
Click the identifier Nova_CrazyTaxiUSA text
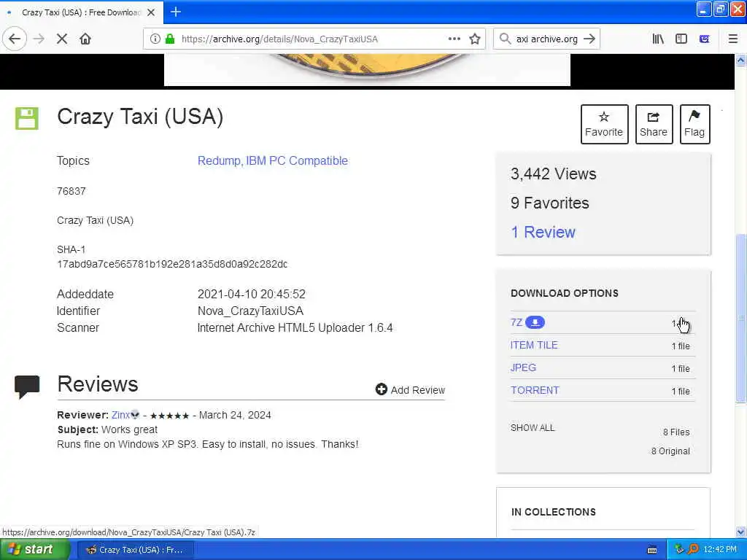(x=251, y=311)
